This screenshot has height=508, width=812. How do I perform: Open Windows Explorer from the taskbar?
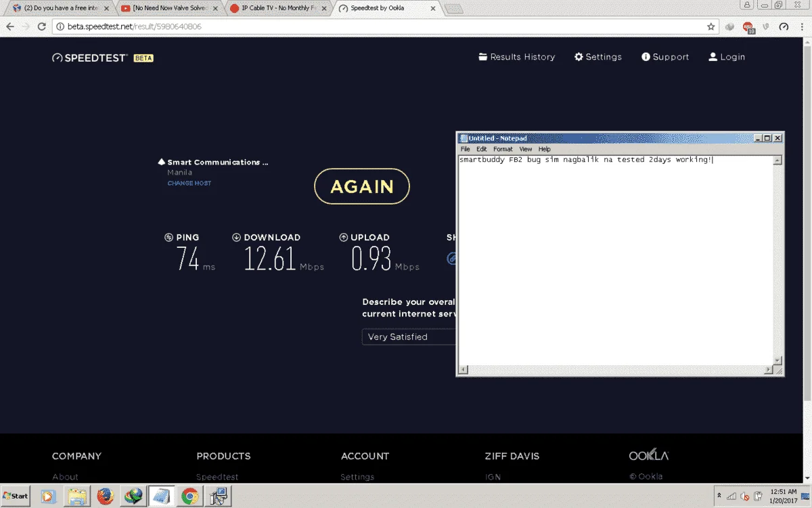coord(76,496)
